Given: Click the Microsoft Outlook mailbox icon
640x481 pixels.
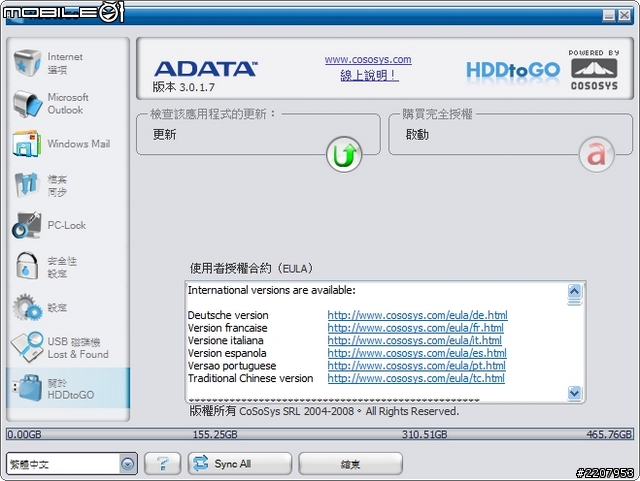Looking at the screenshot, I should 27,104.
